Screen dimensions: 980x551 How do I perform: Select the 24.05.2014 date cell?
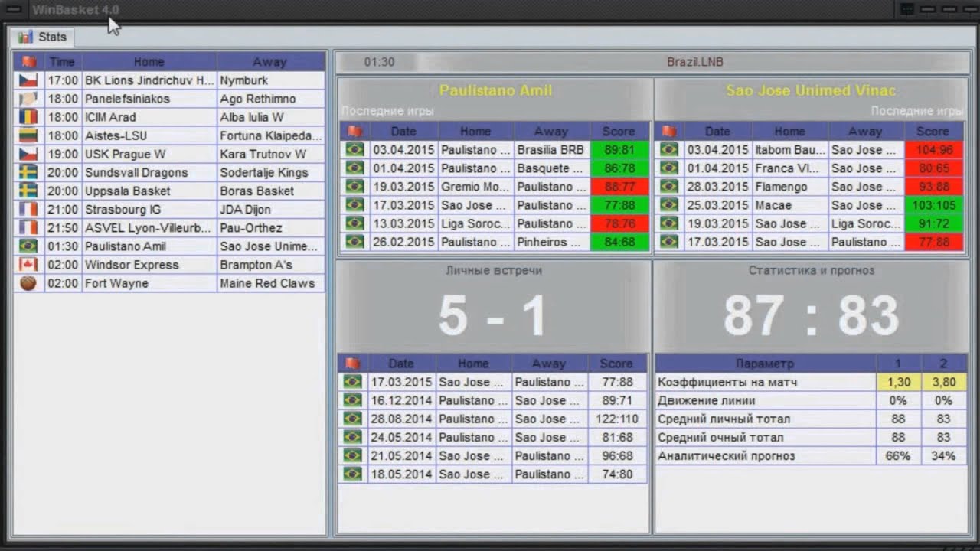[x=401, y=437]
